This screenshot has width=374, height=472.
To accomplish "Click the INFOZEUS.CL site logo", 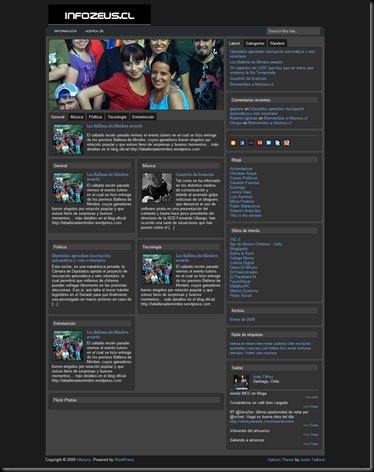I will 99,15.
